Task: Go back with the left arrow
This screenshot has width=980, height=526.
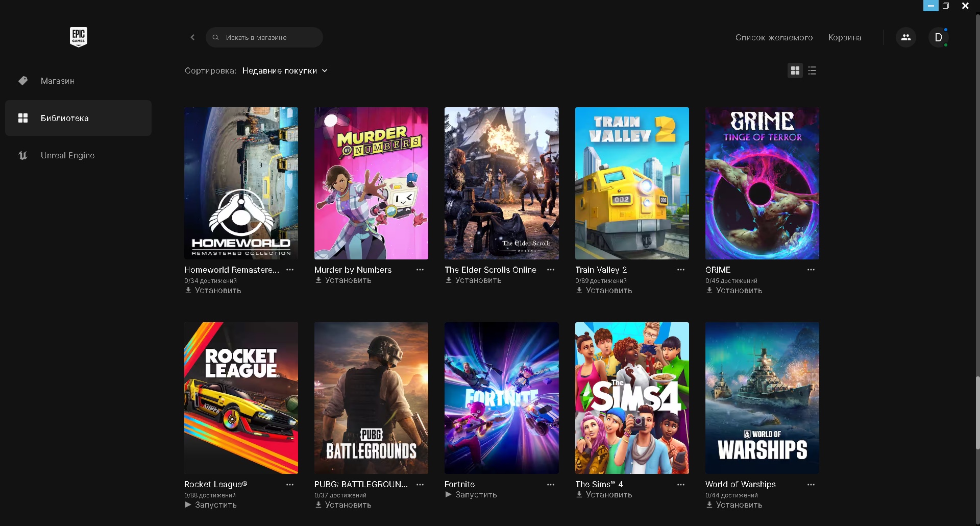Action: coord(192,37)
